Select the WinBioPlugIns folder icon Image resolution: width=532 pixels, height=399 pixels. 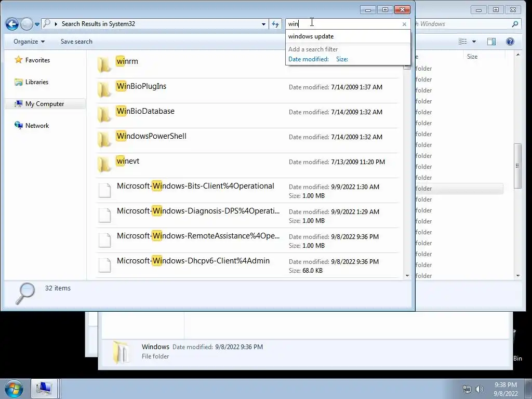pos(104,89)
